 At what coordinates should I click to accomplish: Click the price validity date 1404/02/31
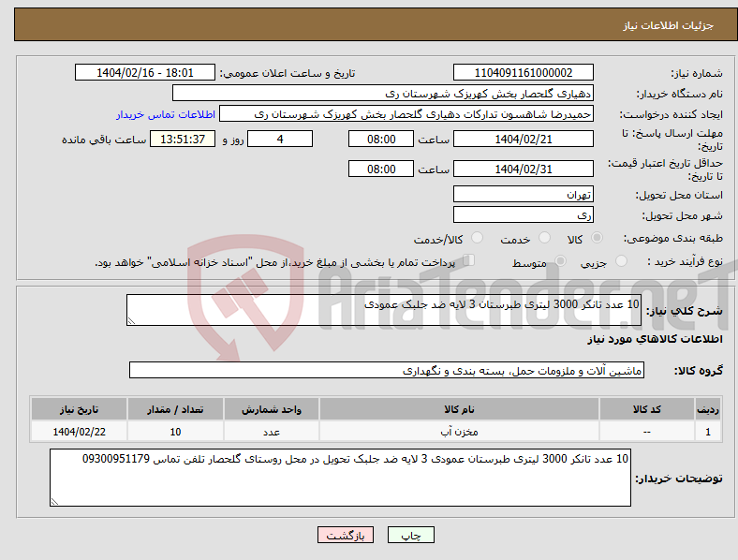[x=524, y=169]
